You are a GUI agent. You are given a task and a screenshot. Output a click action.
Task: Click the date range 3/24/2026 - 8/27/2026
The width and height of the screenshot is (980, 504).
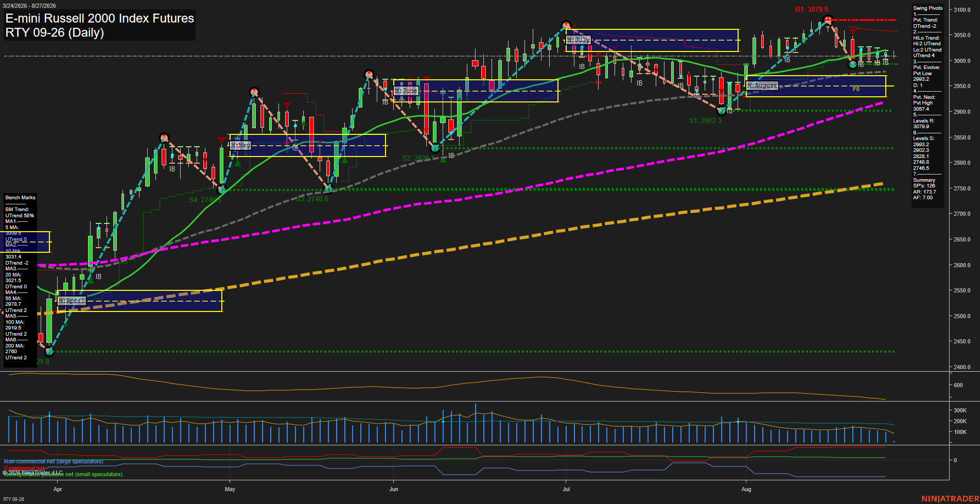coord(29,6)
